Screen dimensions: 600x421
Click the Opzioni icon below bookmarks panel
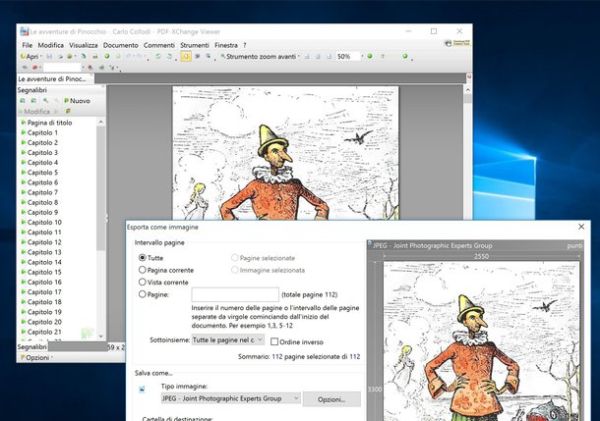[21, 357]
